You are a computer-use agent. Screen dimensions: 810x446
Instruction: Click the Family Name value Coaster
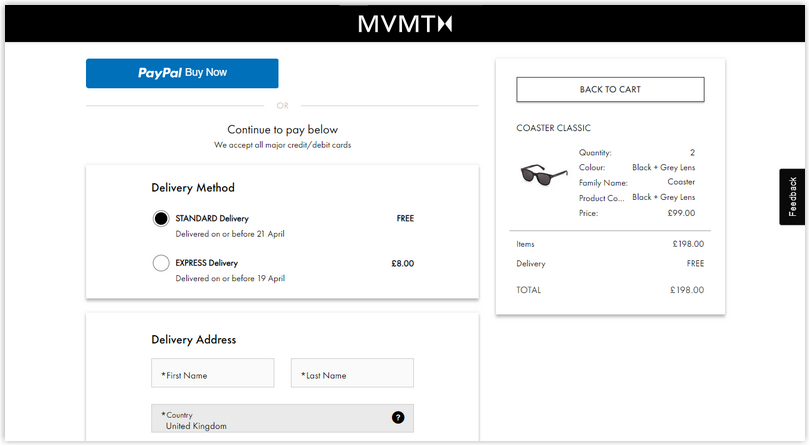pyautogui.click(x=681, y=182)
